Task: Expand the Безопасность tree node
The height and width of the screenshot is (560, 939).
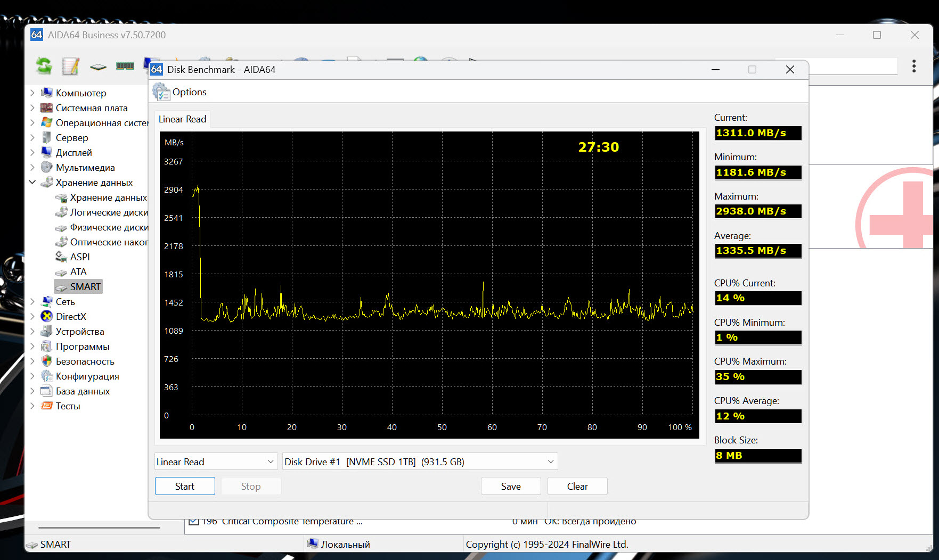Action: [32, 361]
